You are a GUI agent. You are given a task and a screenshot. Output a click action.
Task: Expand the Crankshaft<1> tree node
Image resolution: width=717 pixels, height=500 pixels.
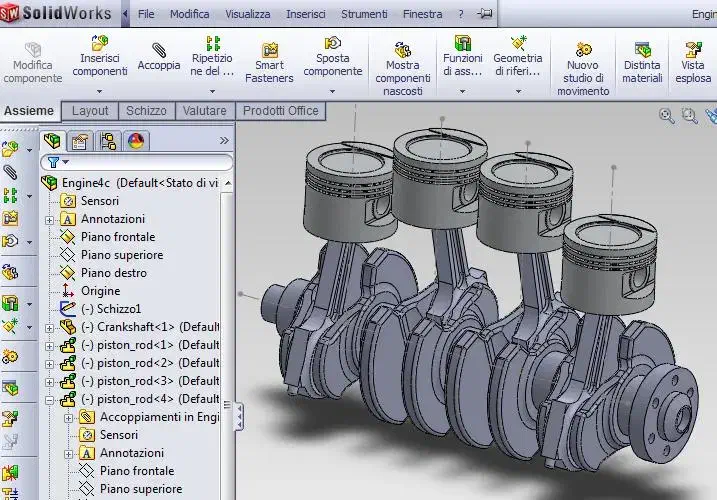(x=50, y=327)
